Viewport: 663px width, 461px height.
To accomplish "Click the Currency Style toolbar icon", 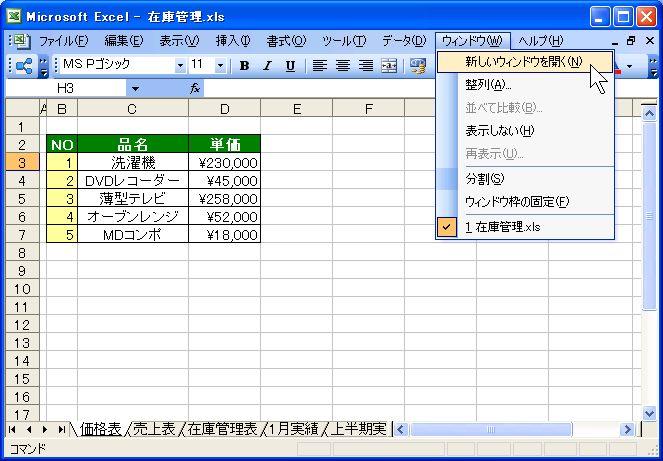I will coord(418,66).
